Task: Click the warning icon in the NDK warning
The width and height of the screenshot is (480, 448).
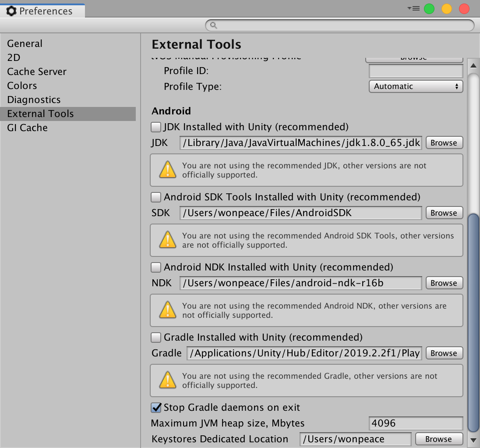Action: (x=167, y=310)
